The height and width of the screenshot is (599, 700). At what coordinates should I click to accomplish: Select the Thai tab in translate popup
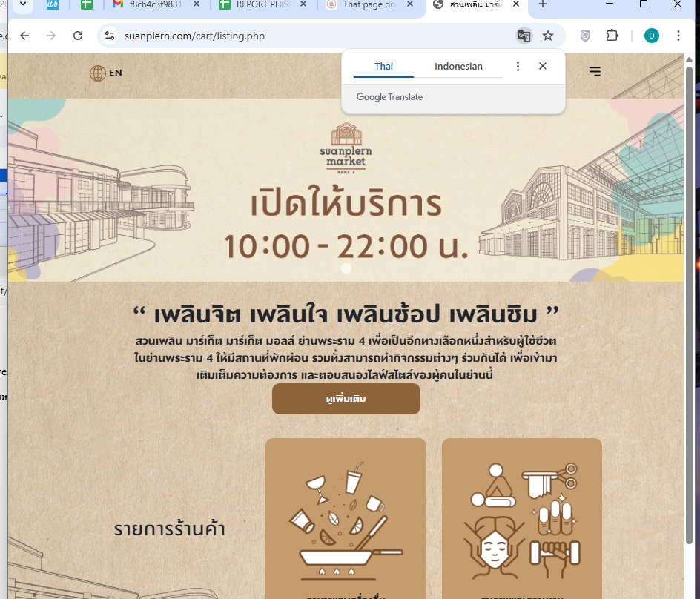pyautogui.click(x=383, y=67)
